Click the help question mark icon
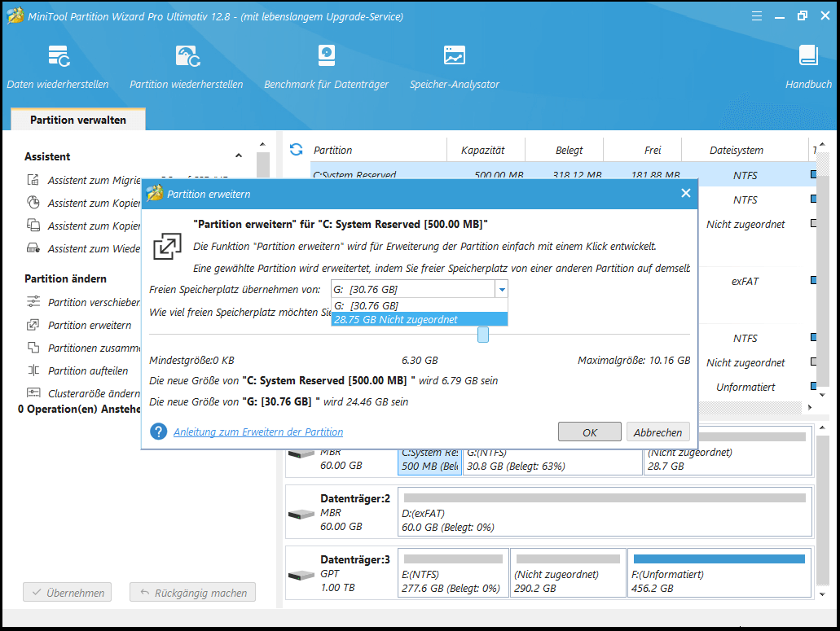This screenshot has width=840, height=631. pyautogui.click(x=159, y=432)
